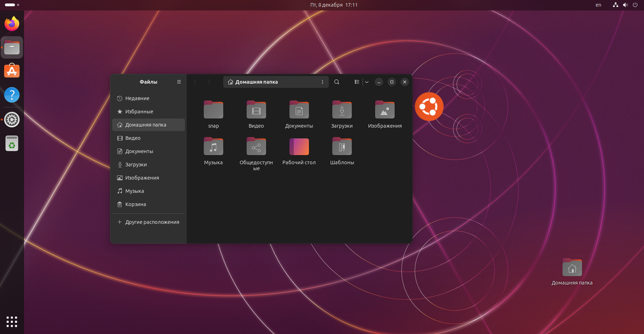Select the snap folder

click(x=213, y=110)
